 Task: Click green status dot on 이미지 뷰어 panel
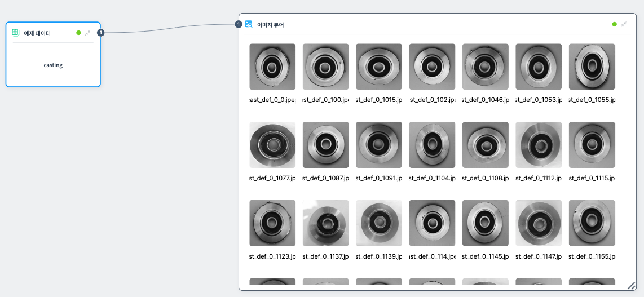coord(614,24)
